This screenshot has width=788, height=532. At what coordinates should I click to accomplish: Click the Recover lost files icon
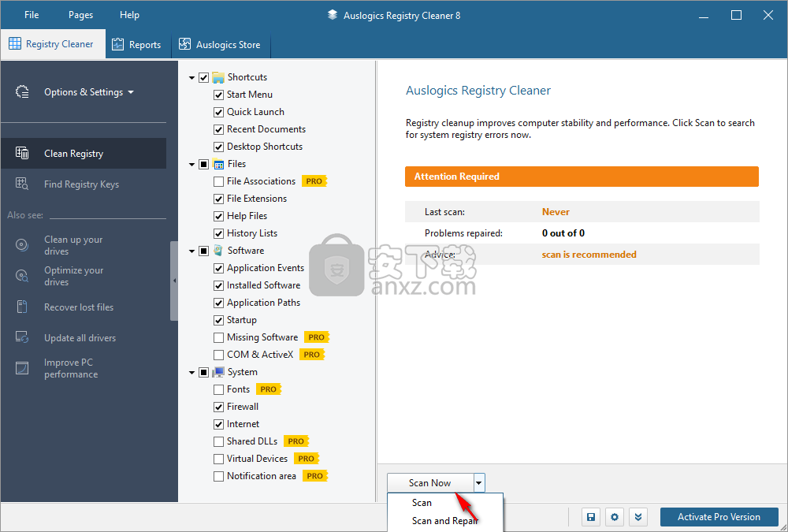click(22, 307)
